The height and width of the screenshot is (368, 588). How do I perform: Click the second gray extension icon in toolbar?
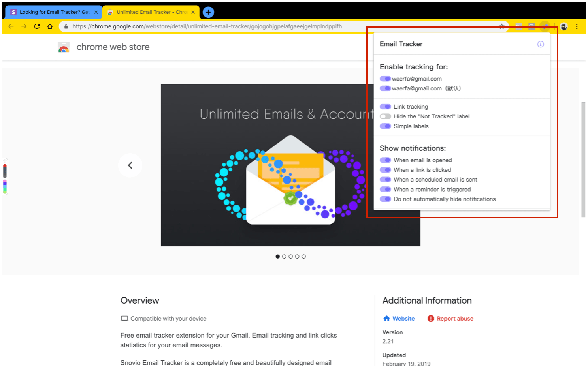click(532, 26)
